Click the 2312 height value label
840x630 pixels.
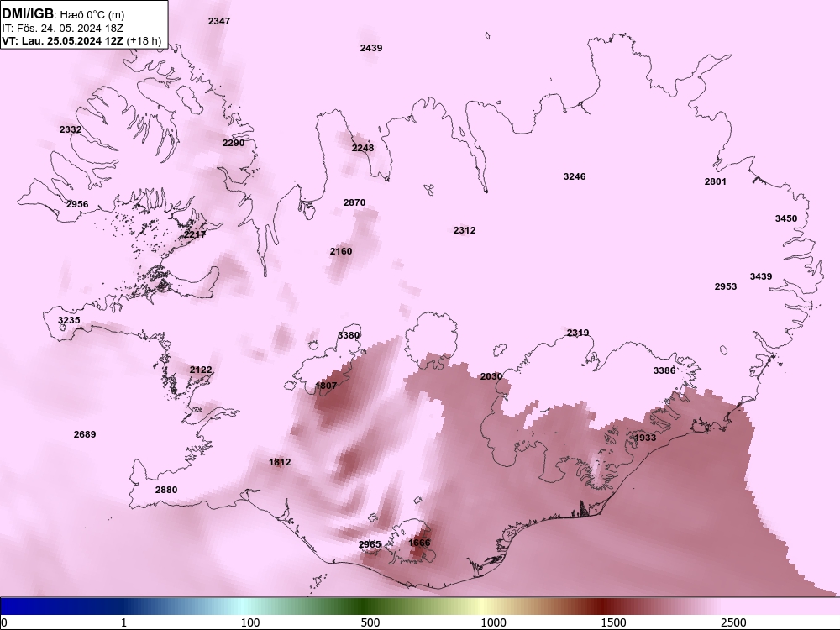pos(465,230)
